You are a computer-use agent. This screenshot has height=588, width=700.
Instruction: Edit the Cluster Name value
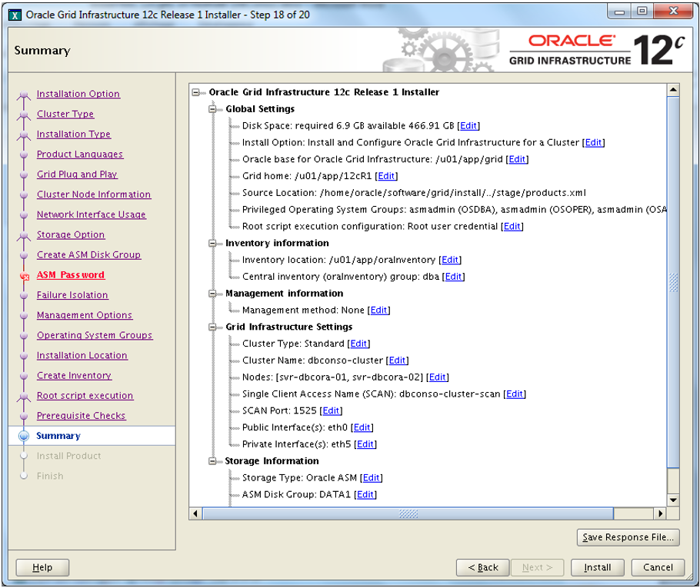coord(398,360)
